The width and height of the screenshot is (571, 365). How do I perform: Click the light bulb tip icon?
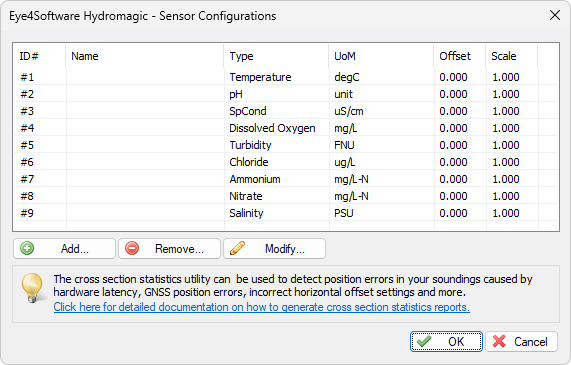coord(33,288)
